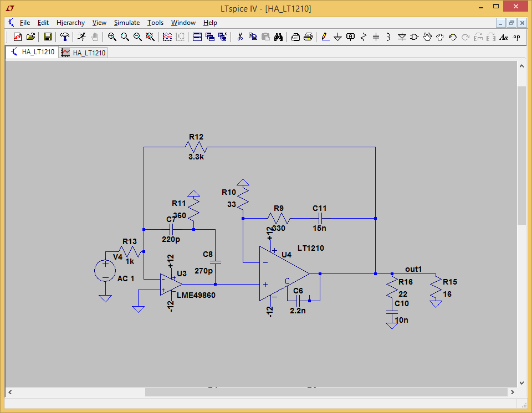
Task: Click the R15 resistor label
Action: pos(450,282)
